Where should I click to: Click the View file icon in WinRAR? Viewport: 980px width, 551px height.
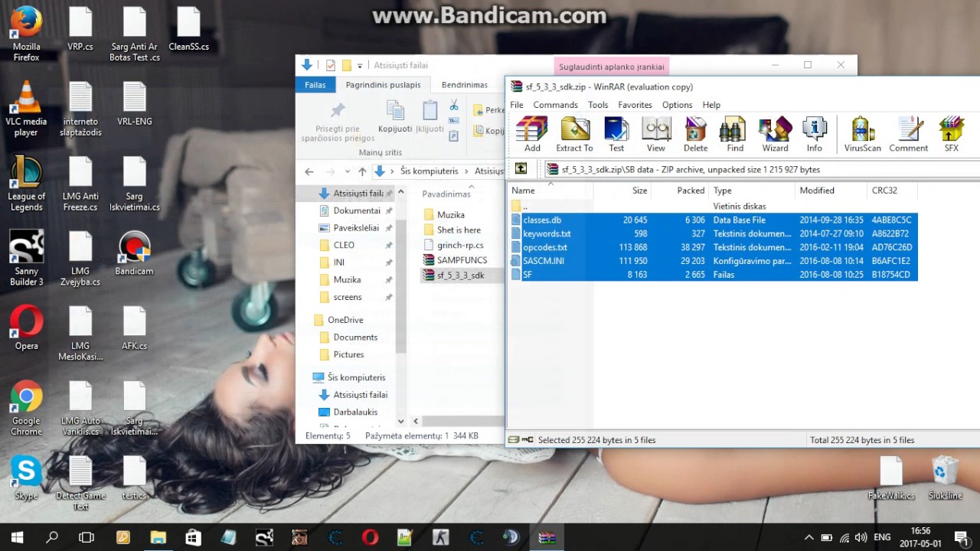pos(656,134)
